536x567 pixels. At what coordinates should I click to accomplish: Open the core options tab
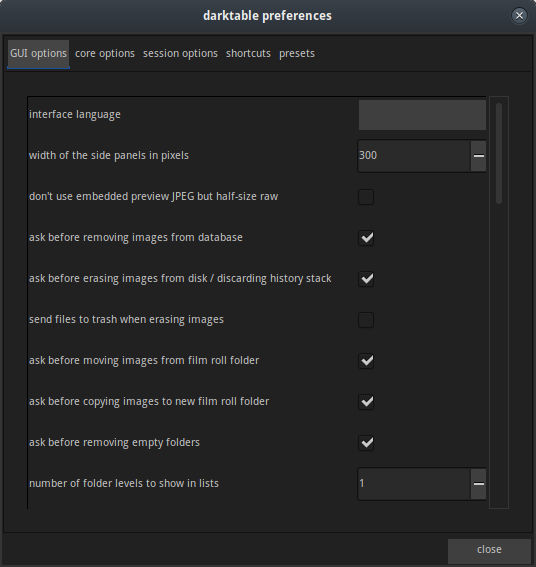pyautogui.click(x=105, y=54)
